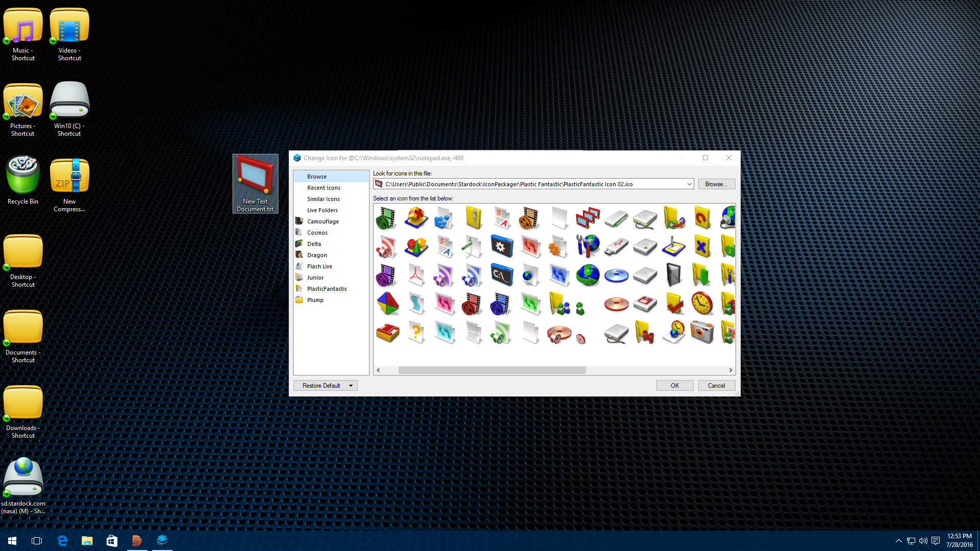Open the icon file path dropdown
Image resolution: width=980 pixels, height=551 pixels.
point(689,184)
